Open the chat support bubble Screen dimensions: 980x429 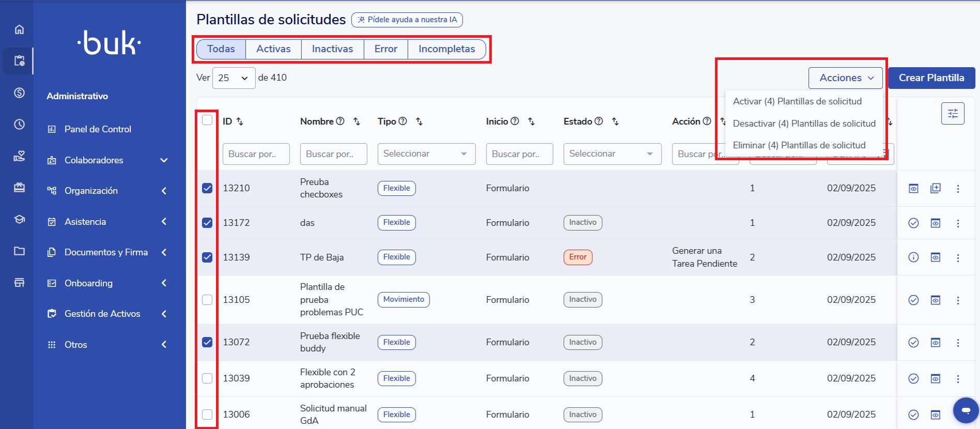[965, 410]
